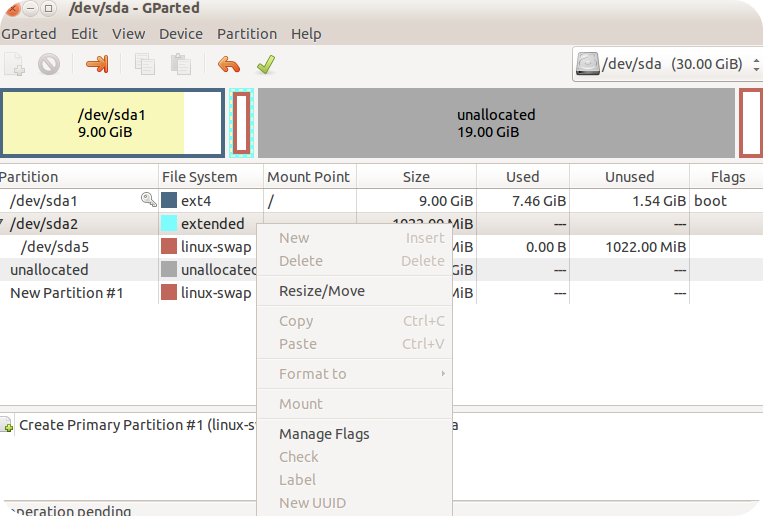Click the 7.46 GiB used value
This screenshot has width=763, height=516.
click(x=539, y=201)
